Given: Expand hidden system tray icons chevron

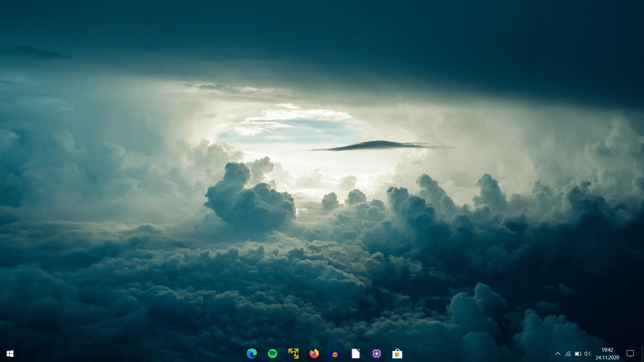Looking at the screenshot, I should point(557,354).
